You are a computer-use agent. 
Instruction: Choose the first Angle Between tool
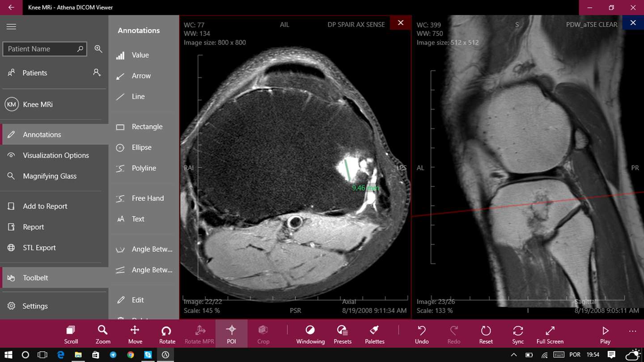(x=144, y=249)
